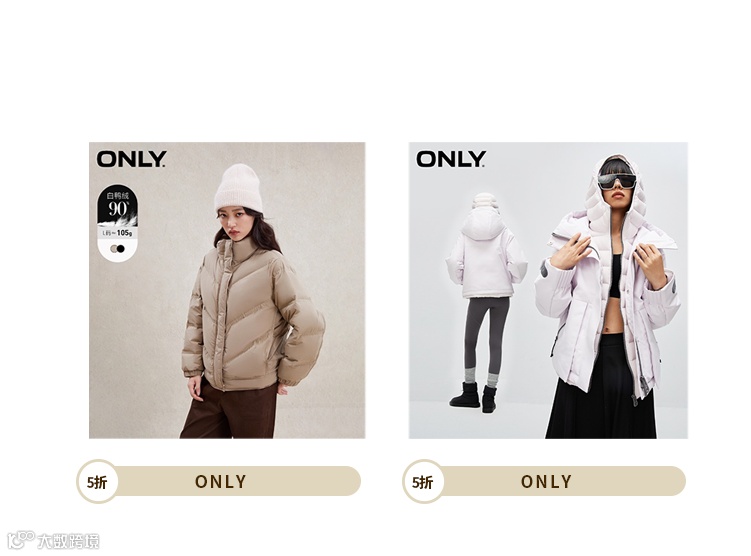
Task: Select the black color swatch dot
Action: tap(121, 249)
